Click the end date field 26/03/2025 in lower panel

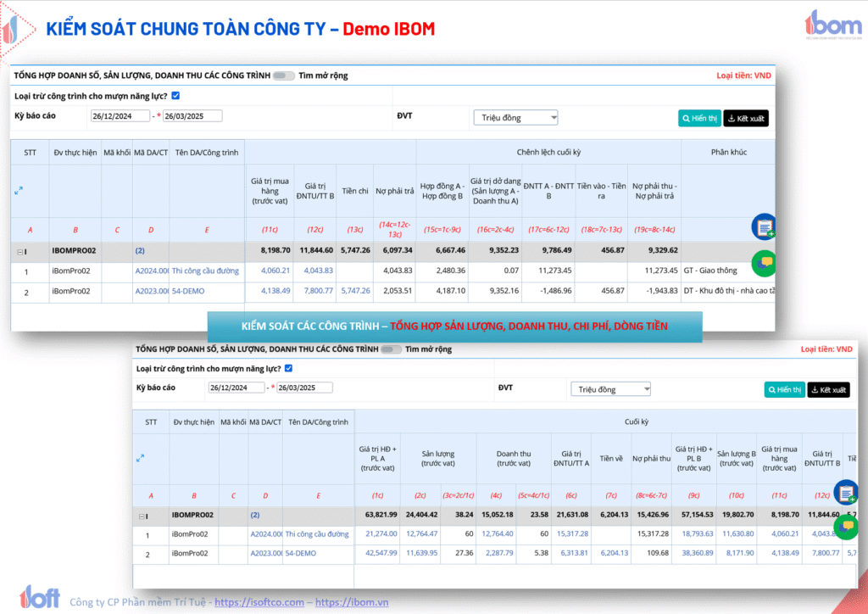(303, 388)
